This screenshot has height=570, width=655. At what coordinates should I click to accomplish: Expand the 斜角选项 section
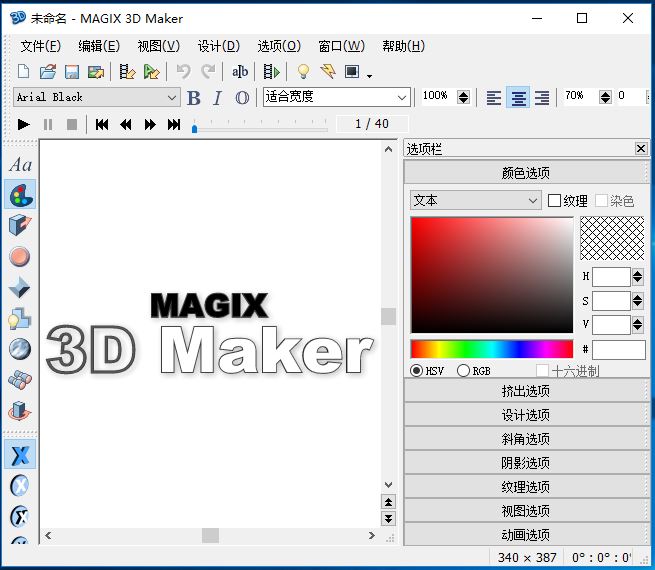pyautogui.click(x=526, y=439)
